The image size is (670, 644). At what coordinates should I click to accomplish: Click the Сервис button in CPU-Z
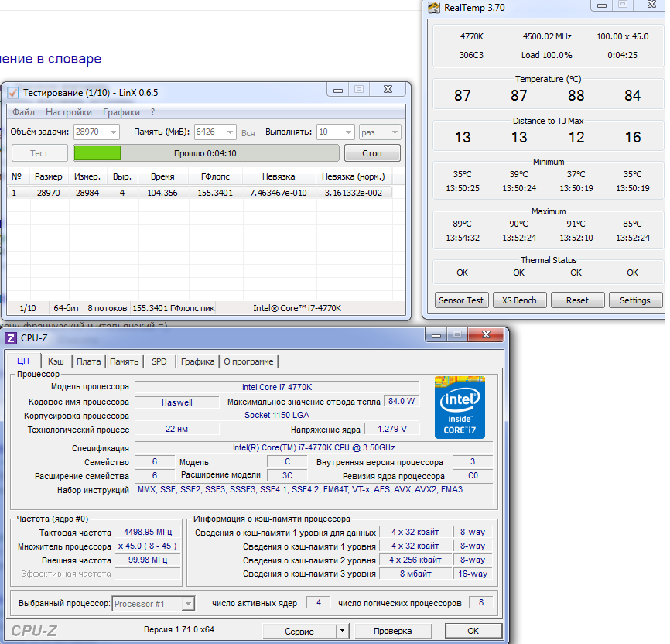coord(299,631)
